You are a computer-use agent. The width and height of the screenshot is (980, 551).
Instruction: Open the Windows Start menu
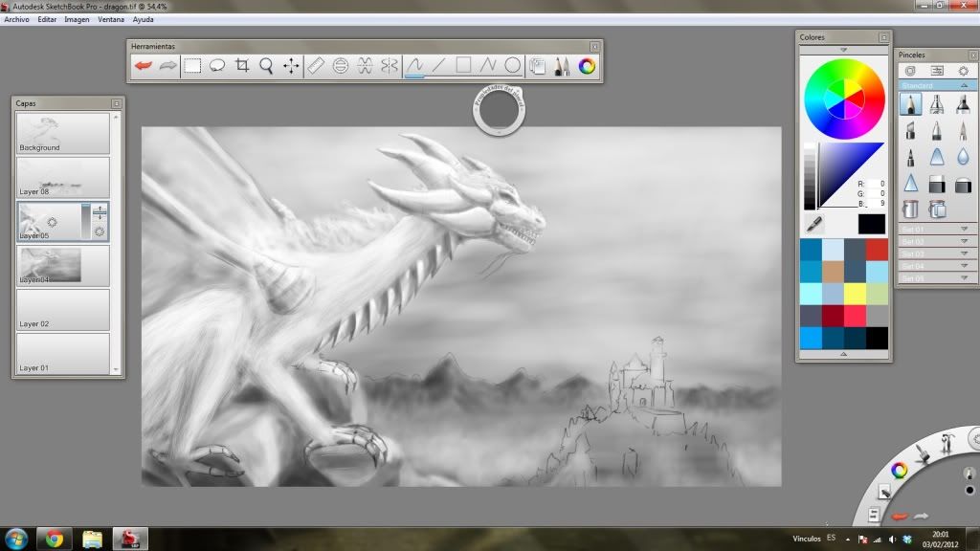(16, 539)
